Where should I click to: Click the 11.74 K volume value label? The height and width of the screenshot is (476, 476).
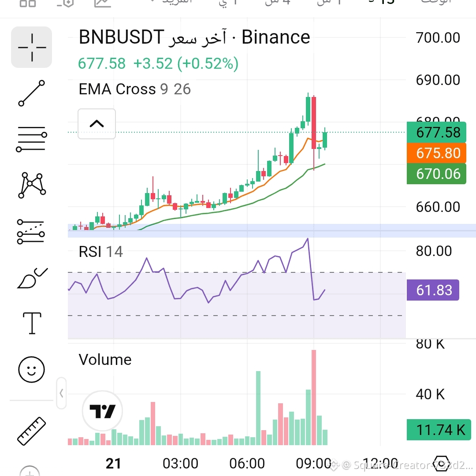coord(439,430)
